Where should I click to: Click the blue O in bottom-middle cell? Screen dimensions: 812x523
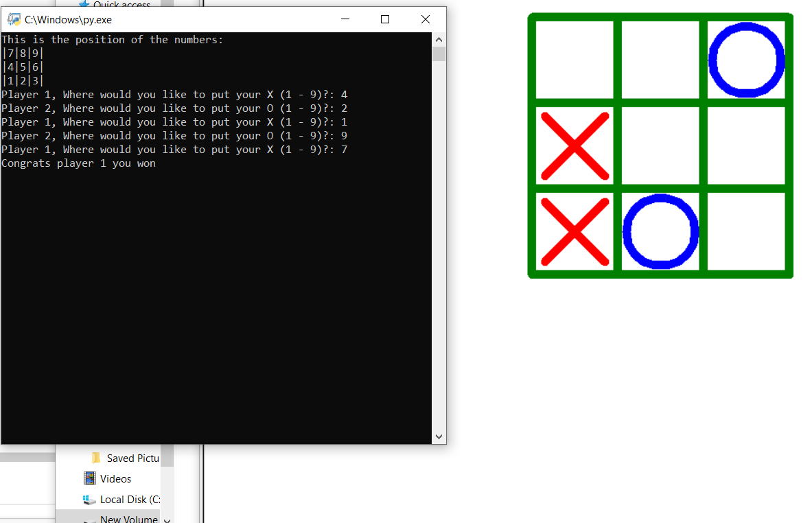[x=660, y=231]
